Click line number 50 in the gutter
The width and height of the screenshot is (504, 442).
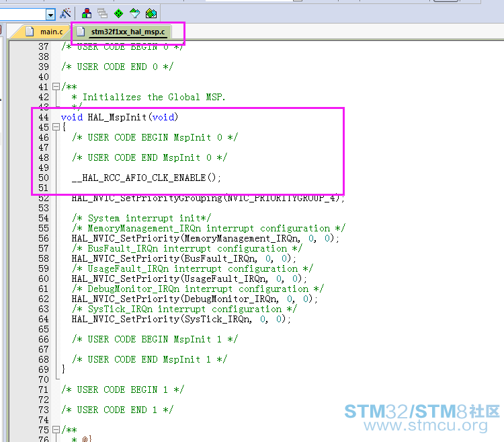pyautogui.click(x=44, y=178)
